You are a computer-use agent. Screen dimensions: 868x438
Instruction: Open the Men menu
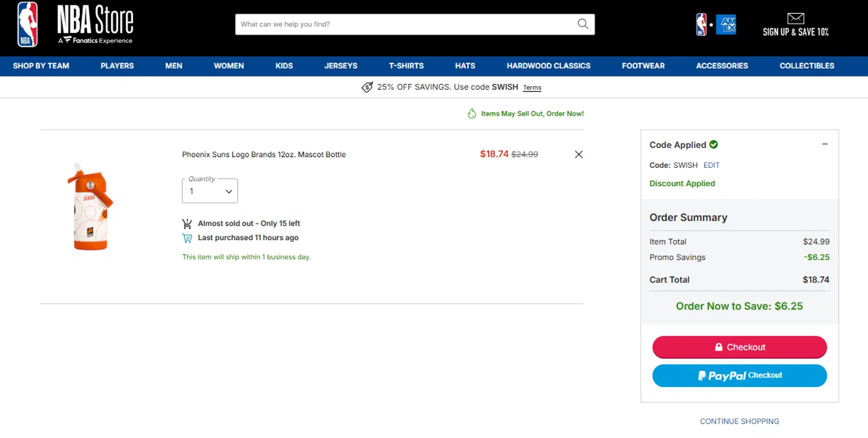point(174,66)
